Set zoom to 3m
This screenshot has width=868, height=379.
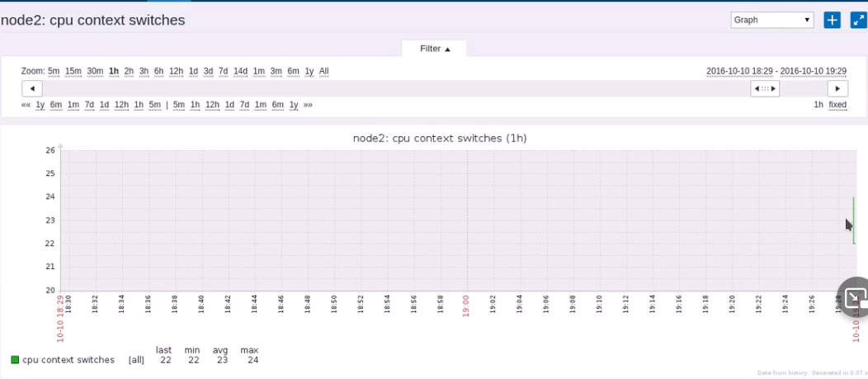coord(276,72)
